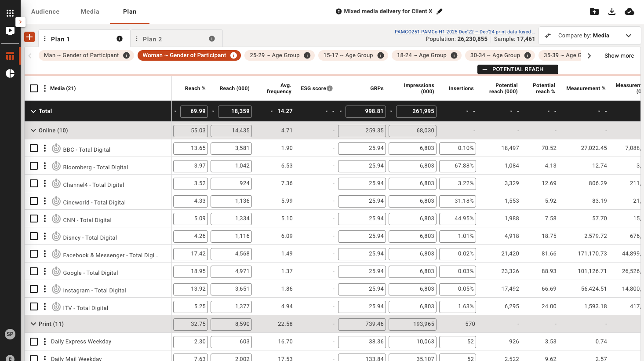This screenshot has height=361, width=644.
Task: Select the Plan tab
Action: coord(130,11)
